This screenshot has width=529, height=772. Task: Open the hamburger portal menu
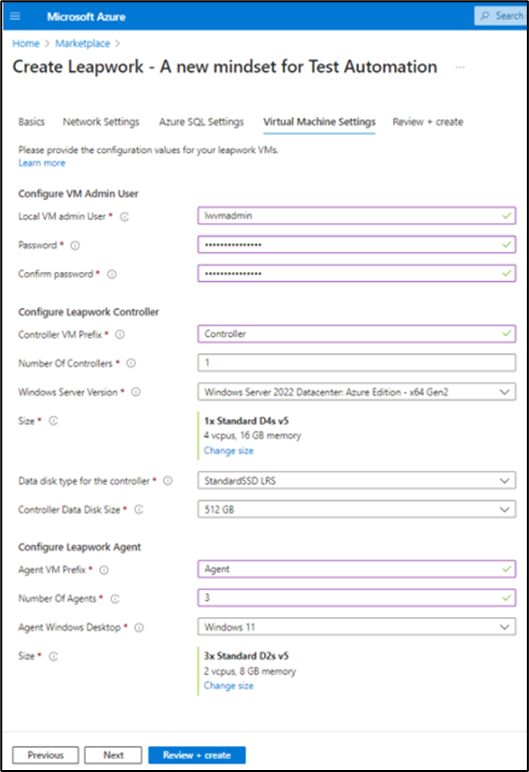click(x=15, y=16)
